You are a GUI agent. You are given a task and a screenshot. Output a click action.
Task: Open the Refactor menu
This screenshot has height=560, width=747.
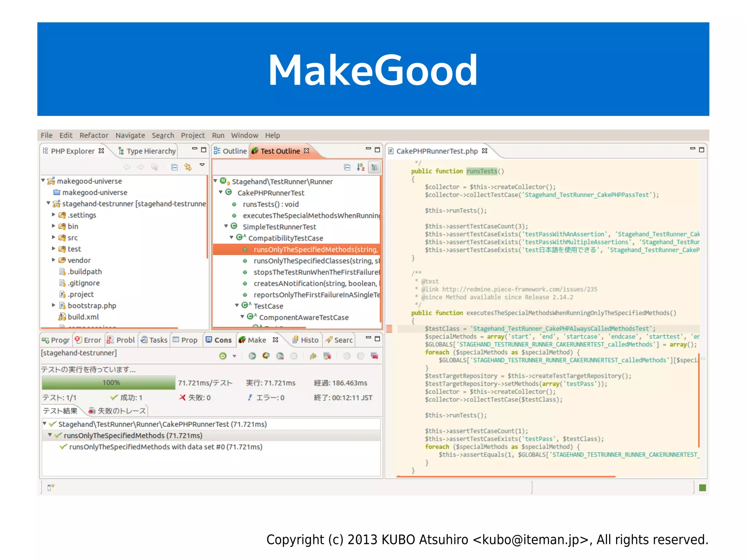94,135
